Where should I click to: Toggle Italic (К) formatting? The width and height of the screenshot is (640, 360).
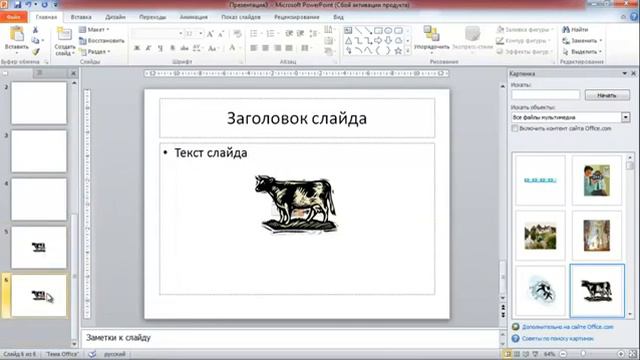[148, 48]
